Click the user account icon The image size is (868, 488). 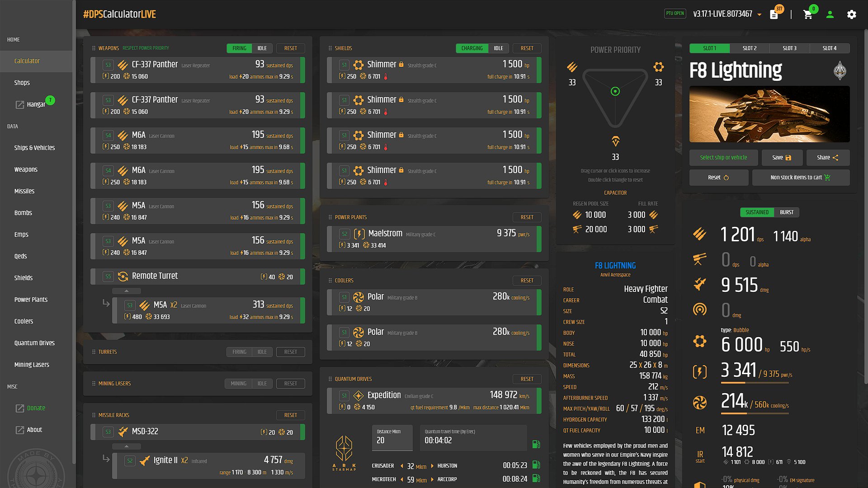[x=830, y=14]
